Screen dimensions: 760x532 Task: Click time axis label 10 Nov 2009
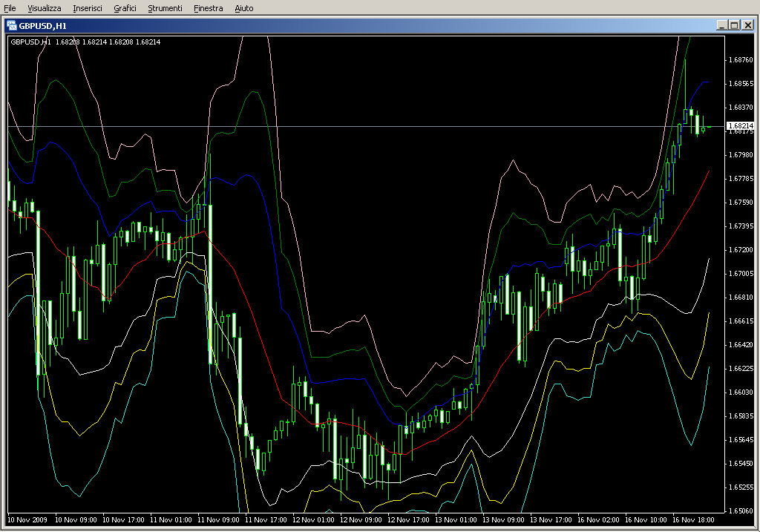pyautogui.click(x=27, y=520)
